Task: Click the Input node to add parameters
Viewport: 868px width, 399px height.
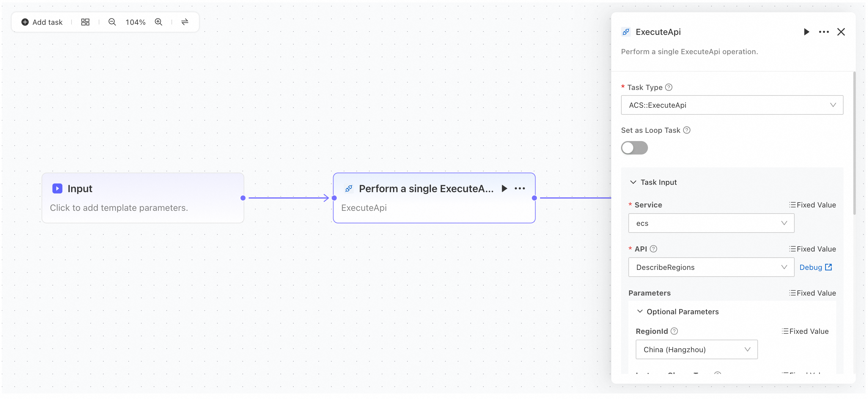Action: [143, 198]
